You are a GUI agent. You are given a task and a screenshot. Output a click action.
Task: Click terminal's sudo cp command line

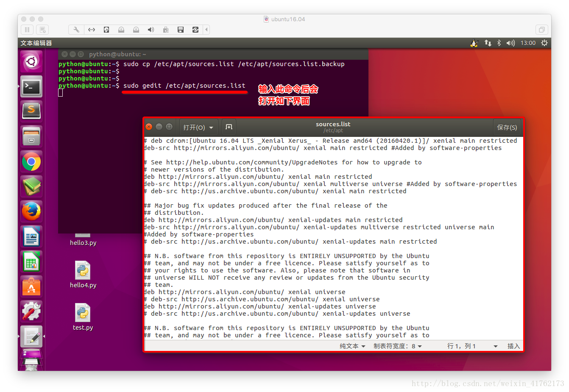(x=234, y=64)
